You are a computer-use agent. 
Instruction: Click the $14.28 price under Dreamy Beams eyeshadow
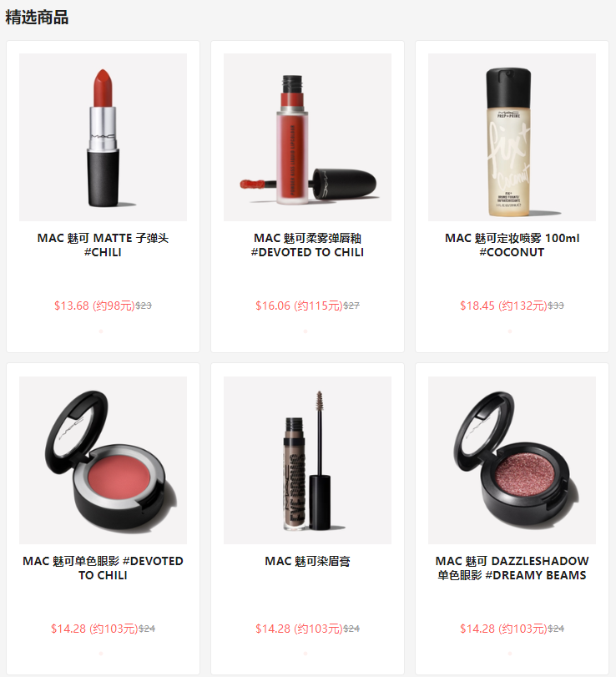[x=503, y=629]
